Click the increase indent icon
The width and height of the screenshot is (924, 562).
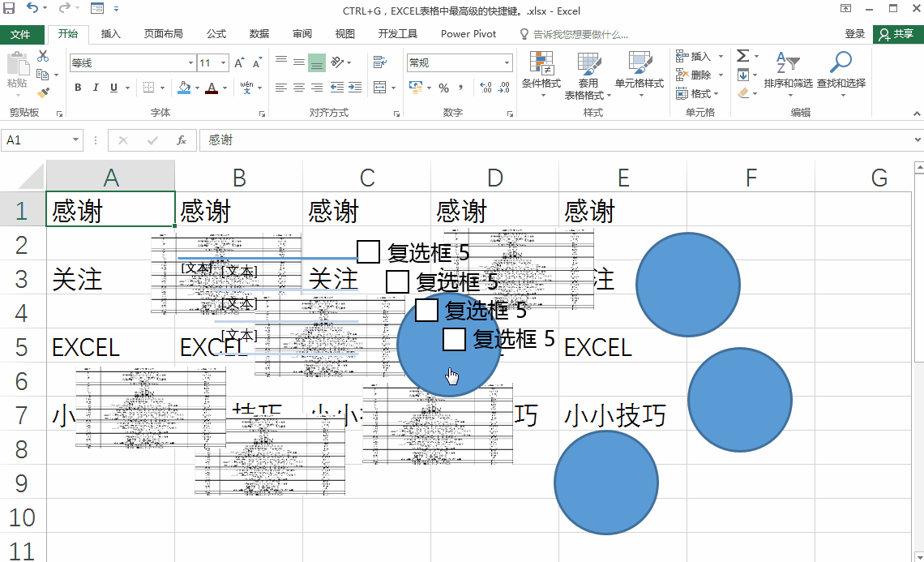coord(355,88)
